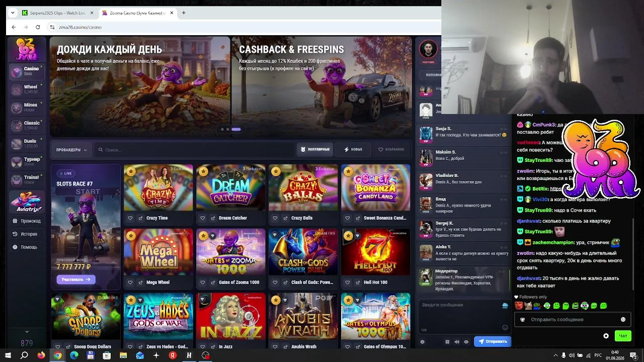
Task: Send stream chat with green Чат button
Action: pyautogui.click(x=623, y=336)
